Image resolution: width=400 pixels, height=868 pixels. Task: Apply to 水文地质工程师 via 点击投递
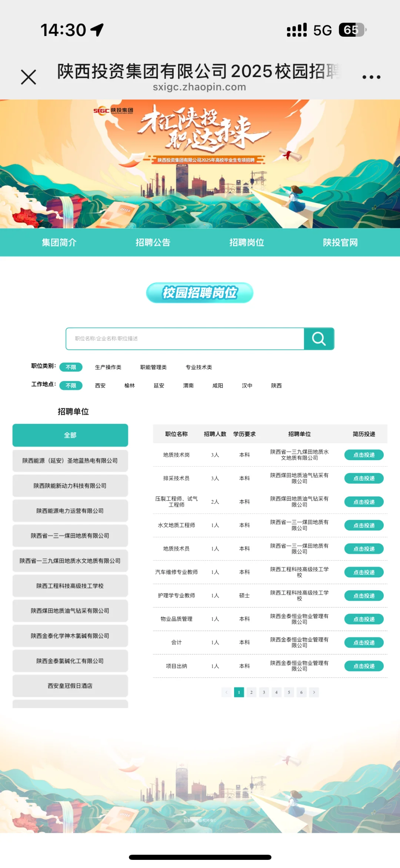364,525
